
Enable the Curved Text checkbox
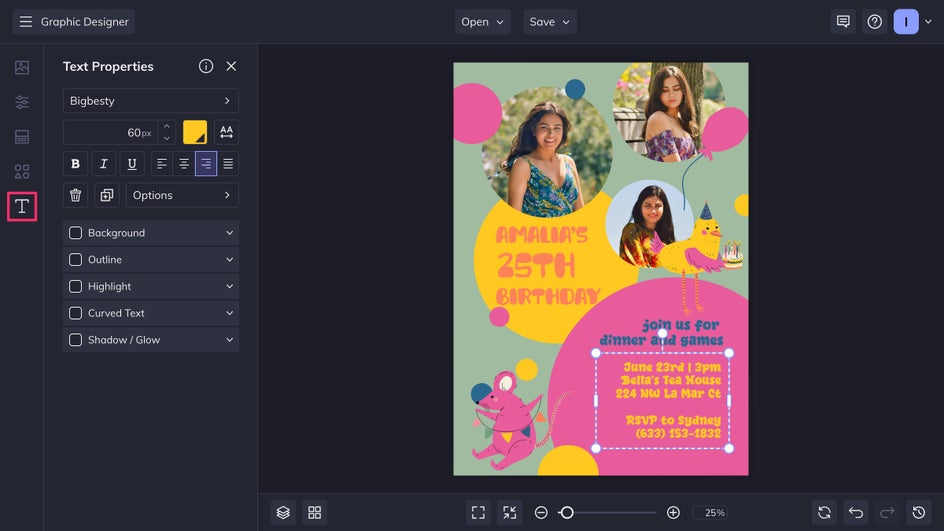[x=75, y=313]
